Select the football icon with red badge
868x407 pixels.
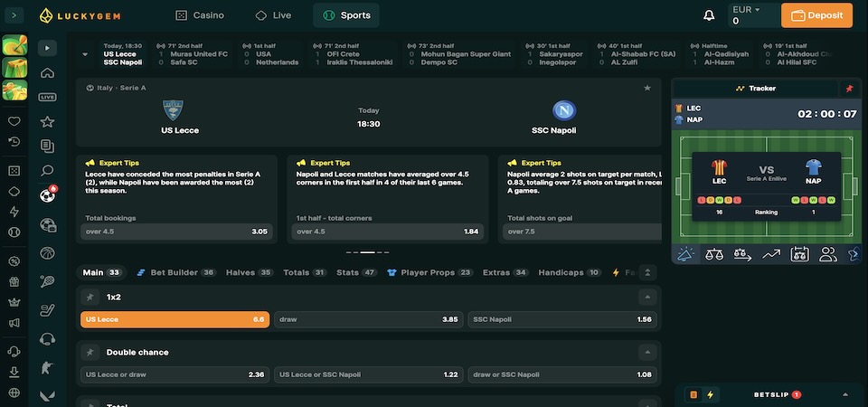click(48, 195)
